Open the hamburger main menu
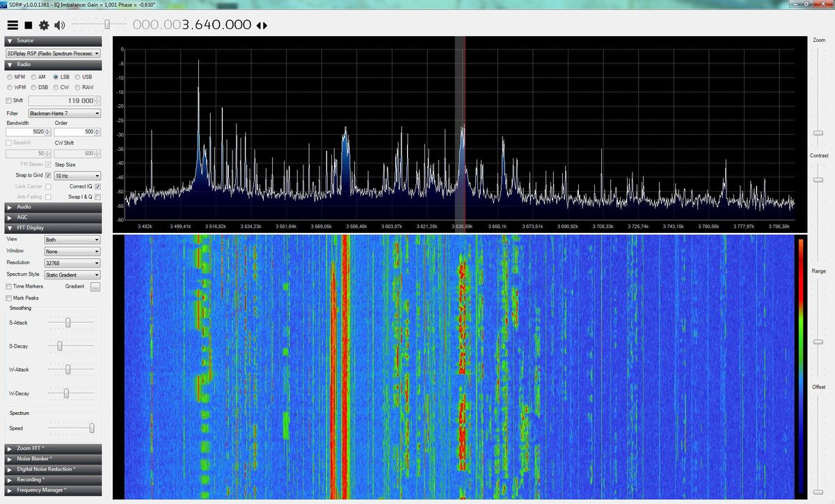Screen dimensions: 835x504 tap(13, 25)
